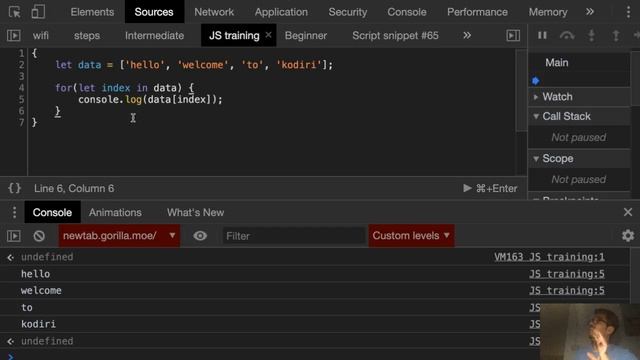
Task: Click the code editor vertical scrollbar
Action: [521, 91]
